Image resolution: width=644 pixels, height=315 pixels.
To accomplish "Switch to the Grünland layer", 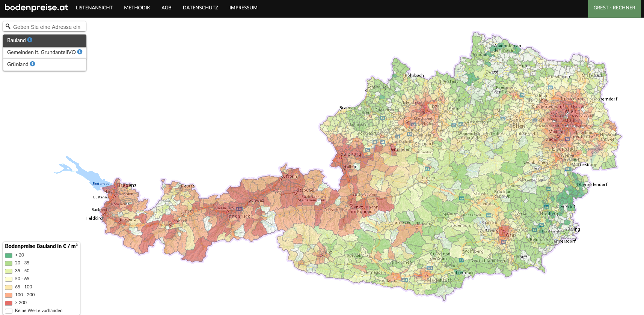I will click(x=18, y=64).
